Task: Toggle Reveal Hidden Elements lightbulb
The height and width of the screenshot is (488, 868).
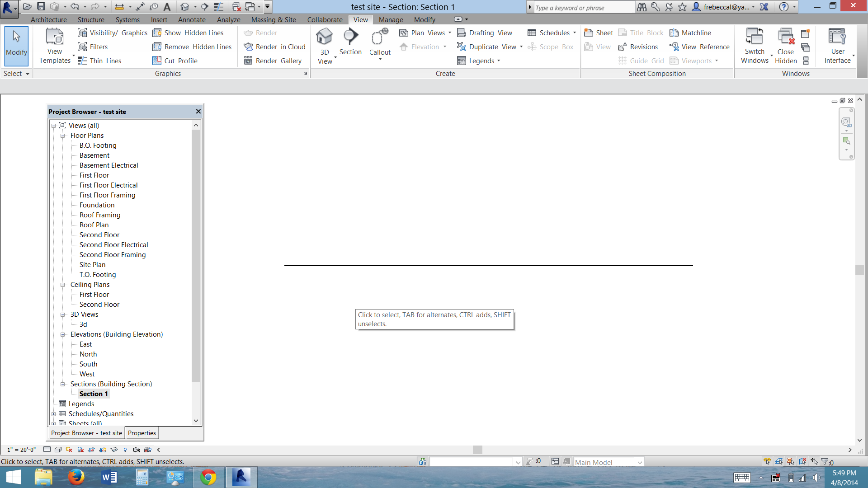Action: [x=125, y=450]
